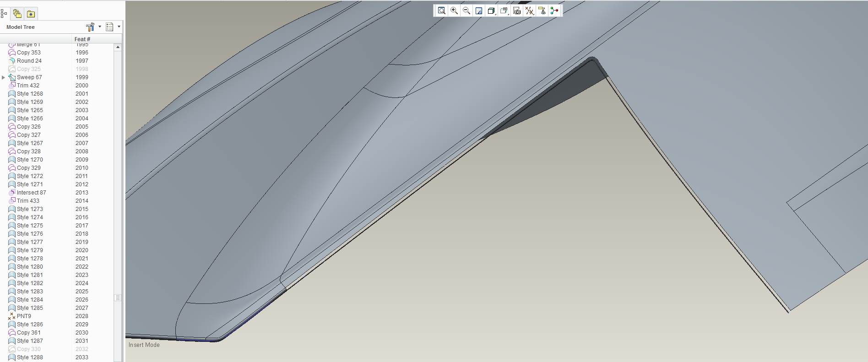Click the Zoom Out magnifier icon
Screen dimensions: 868x362
click(467, 11)
